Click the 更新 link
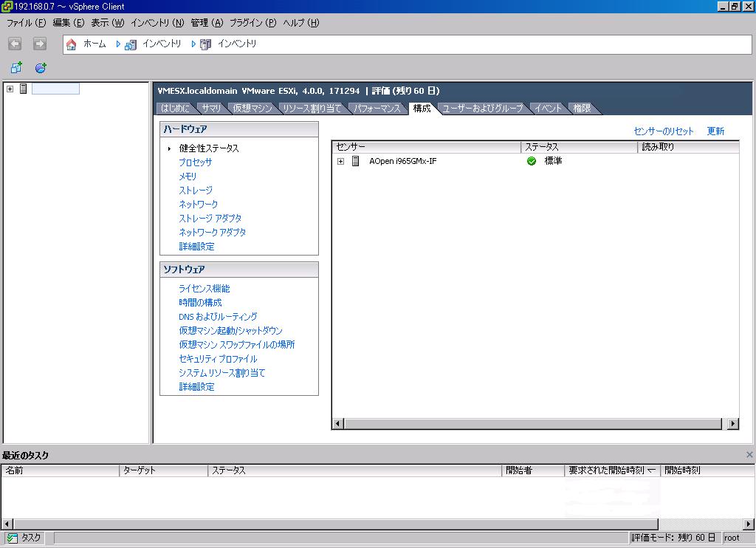The image size is (756, 548). 715,131
